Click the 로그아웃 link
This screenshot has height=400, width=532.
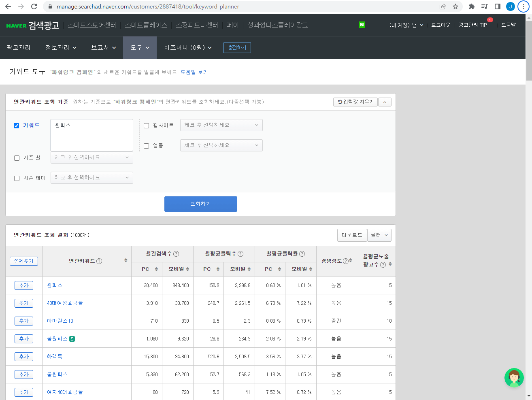pyautogui.click(x=440, y=25)
